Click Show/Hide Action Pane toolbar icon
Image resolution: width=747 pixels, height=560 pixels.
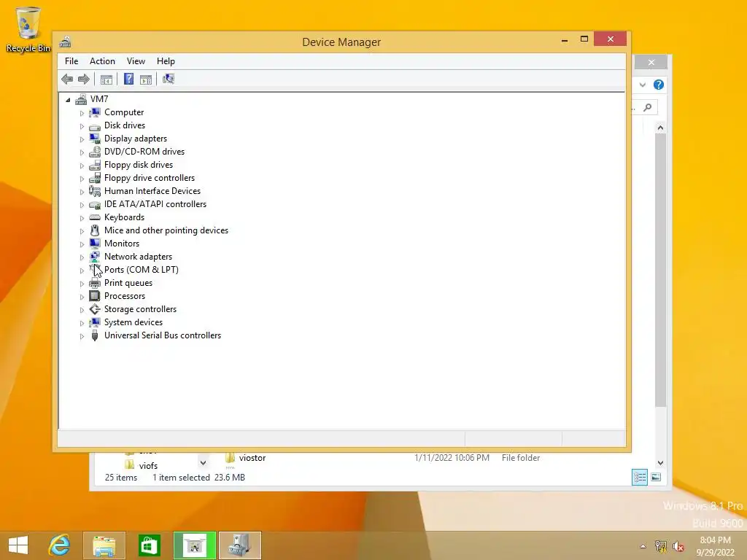[146, 79]
